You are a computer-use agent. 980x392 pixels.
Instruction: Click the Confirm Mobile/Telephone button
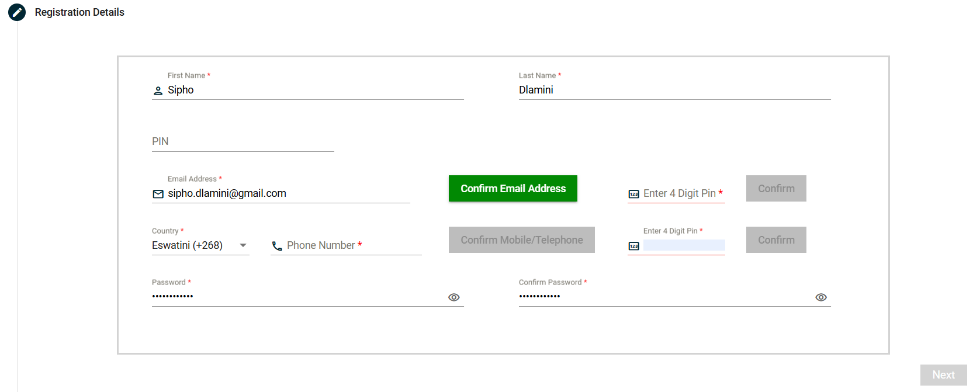521,240
